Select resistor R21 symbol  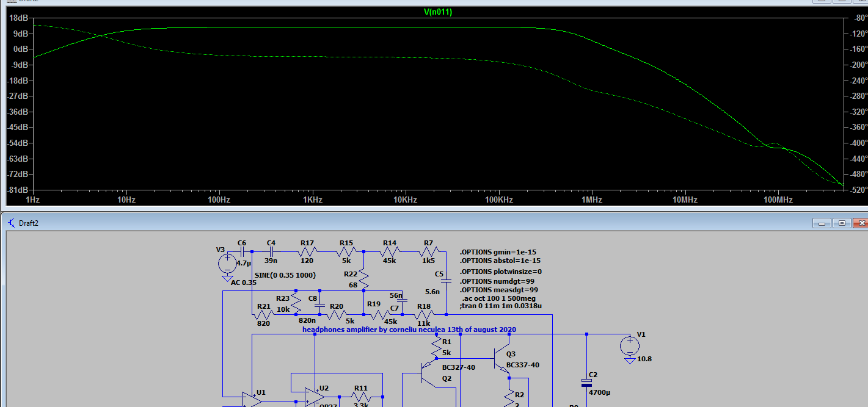263,315
